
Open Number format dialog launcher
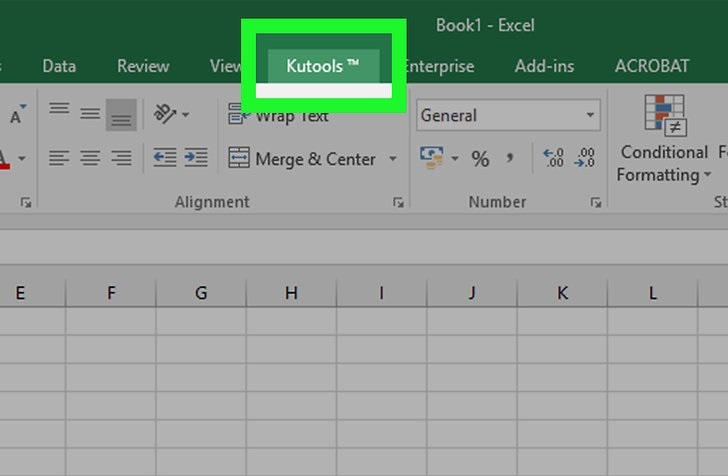pyautogui.click(x=596, y=202)
